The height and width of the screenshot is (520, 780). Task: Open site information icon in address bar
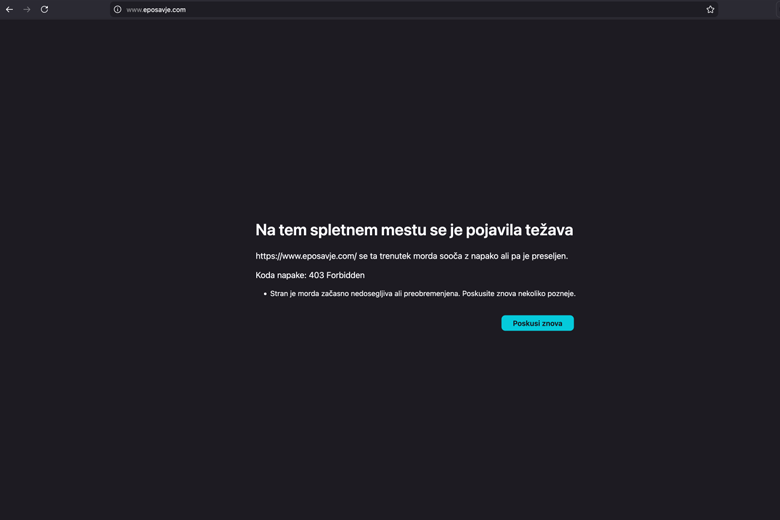tap(117, 10)
